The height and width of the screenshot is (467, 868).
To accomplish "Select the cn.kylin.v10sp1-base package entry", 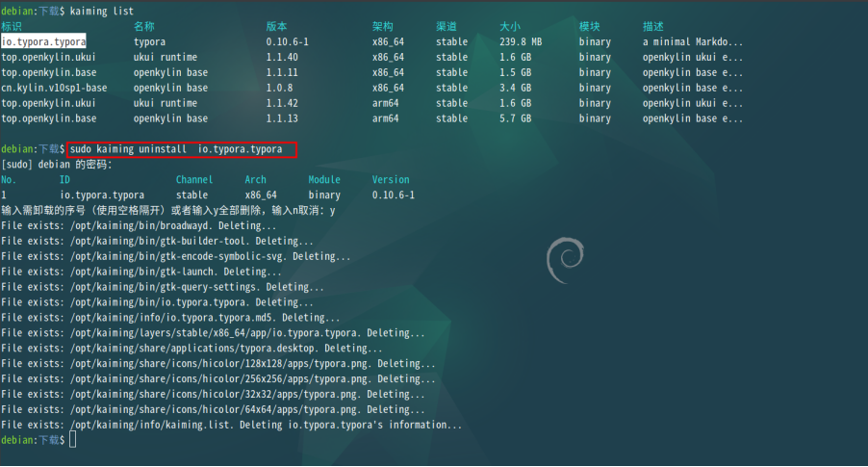I will click(x=54, y=88).
